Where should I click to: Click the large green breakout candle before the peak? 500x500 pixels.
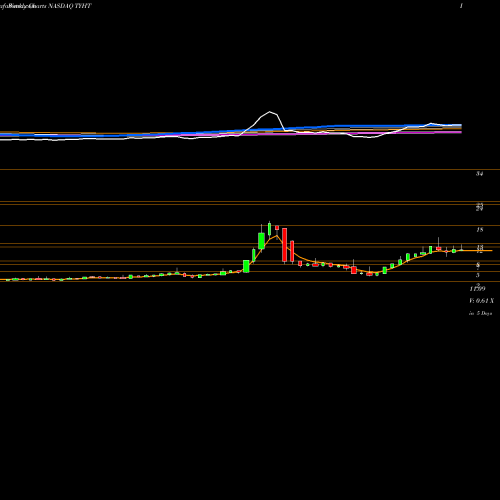coord(246,266)
